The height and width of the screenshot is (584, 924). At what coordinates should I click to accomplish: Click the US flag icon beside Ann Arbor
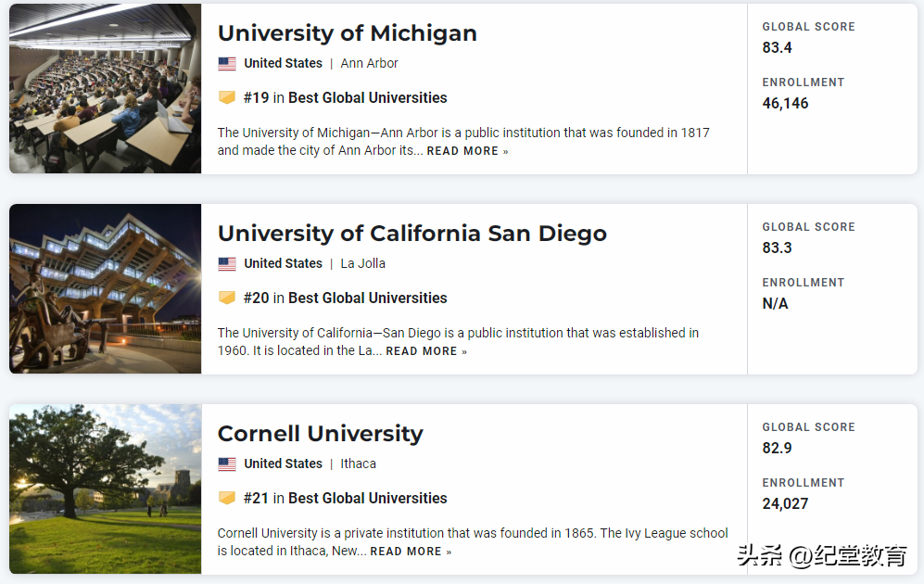[227, 64]
